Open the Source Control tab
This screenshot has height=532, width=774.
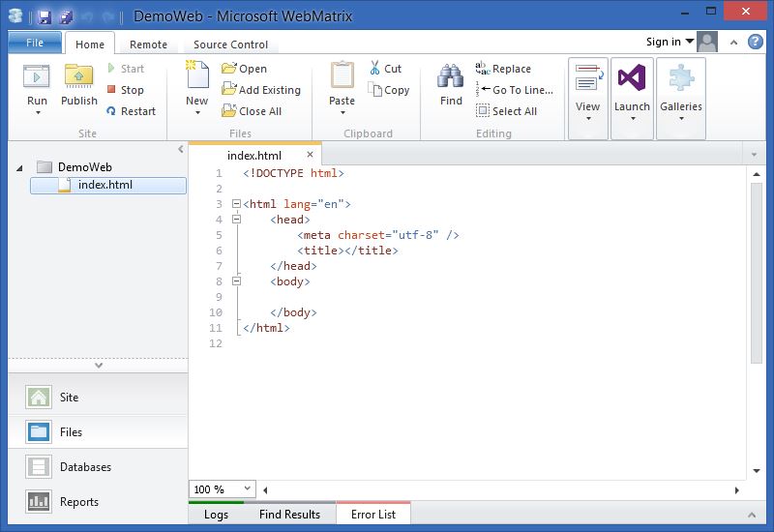pyautogui.click(x=230, y=44)
